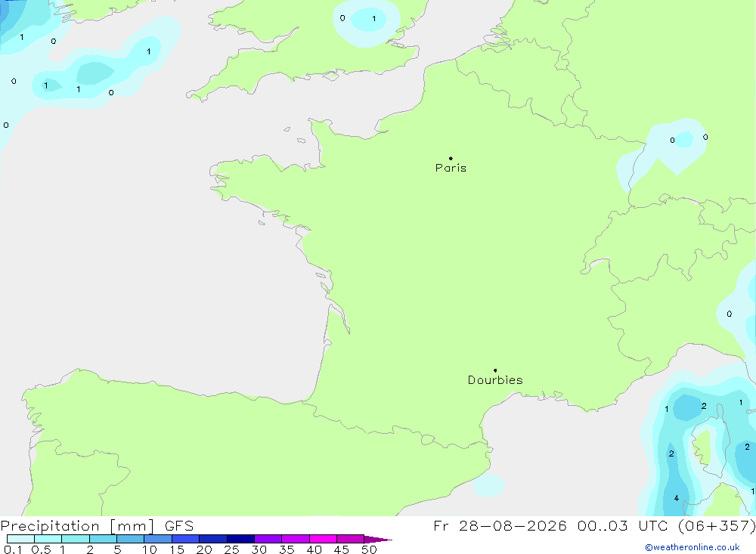Pick the 35–40 mm legend swatch
The image size is (756, 554).
296,539
